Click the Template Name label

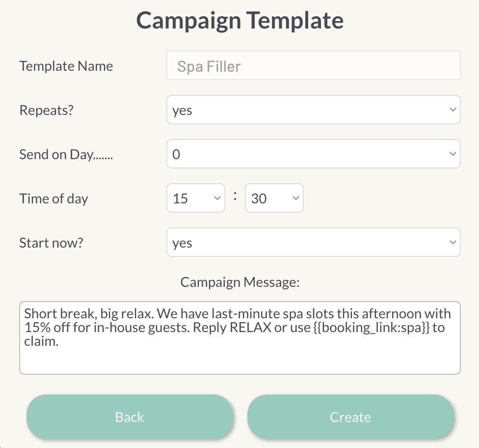pos(66,66)
